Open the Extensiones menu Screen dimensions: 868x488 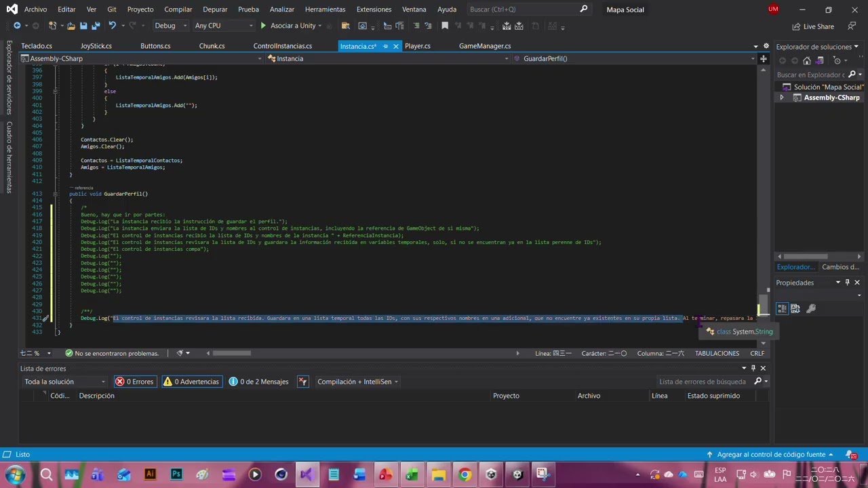tap(374, 9)
